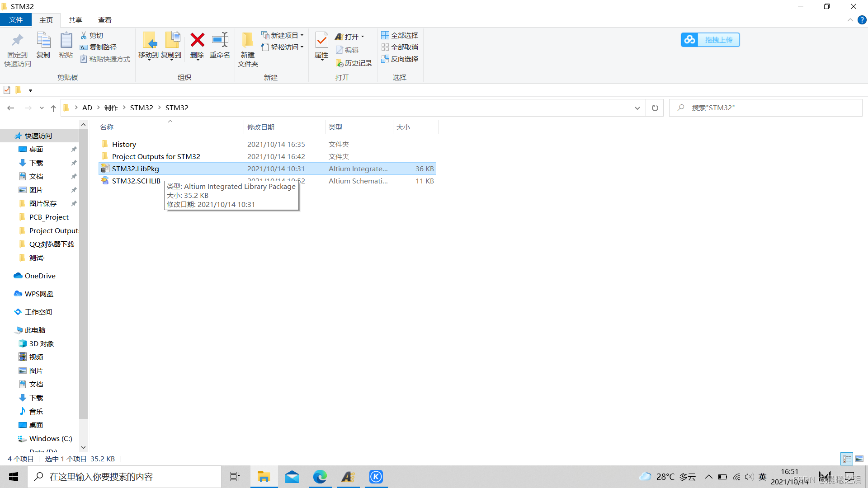The width and height of the screenshot is (868, 488).
Task: Switch to details view toggle
Action: click(847, 459)
